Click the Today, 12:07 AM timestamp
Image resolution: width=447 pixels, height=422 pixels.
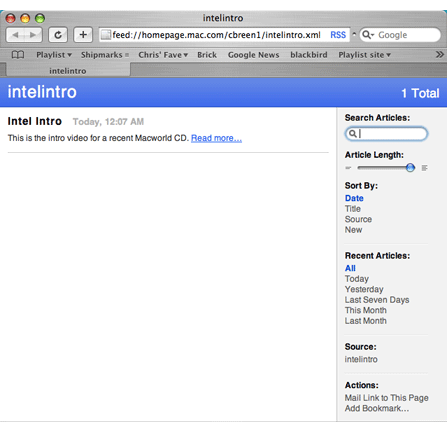click(108, 122)
